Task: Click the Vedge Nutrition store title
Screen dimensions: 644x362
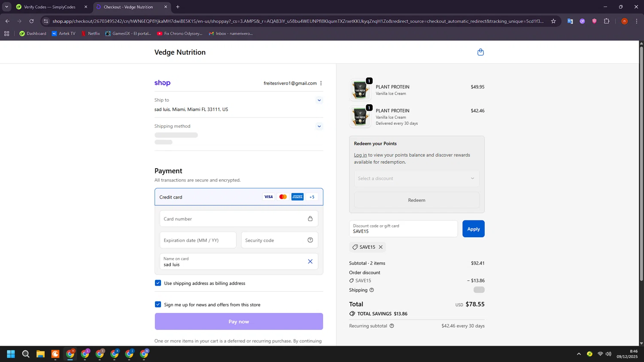Action: (180, 52)
